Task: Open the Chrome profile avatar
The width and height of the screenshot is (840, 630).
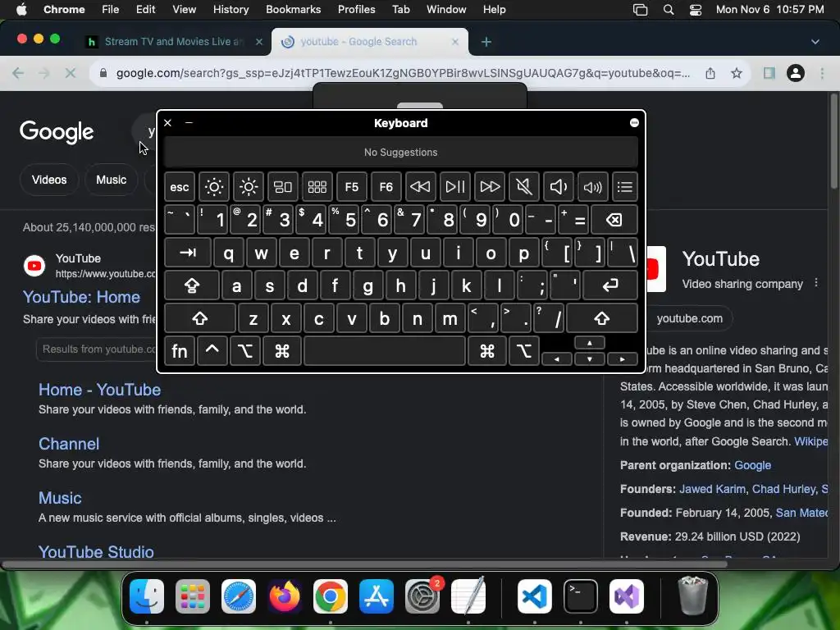Action: (x=796, y=73)
